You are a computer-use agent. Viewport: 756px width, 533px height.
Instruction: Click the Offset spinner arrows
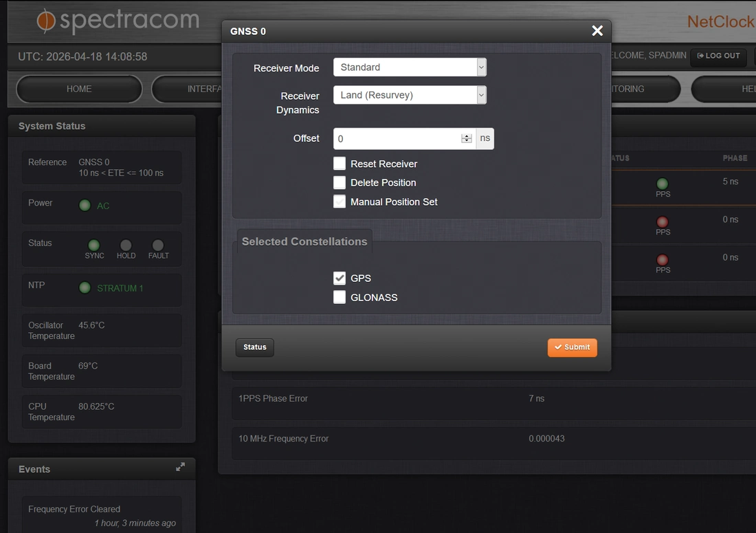pos(467,138)
